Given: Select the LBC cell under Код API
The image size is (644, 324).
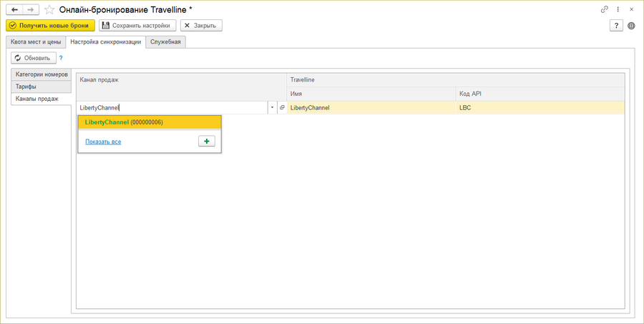Looking at the screenshot, I should pyautogui.click(x=540, y=108).
